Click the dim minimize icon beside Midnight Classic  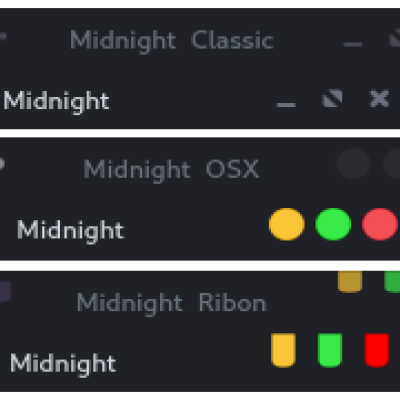(x=353, y=44)
